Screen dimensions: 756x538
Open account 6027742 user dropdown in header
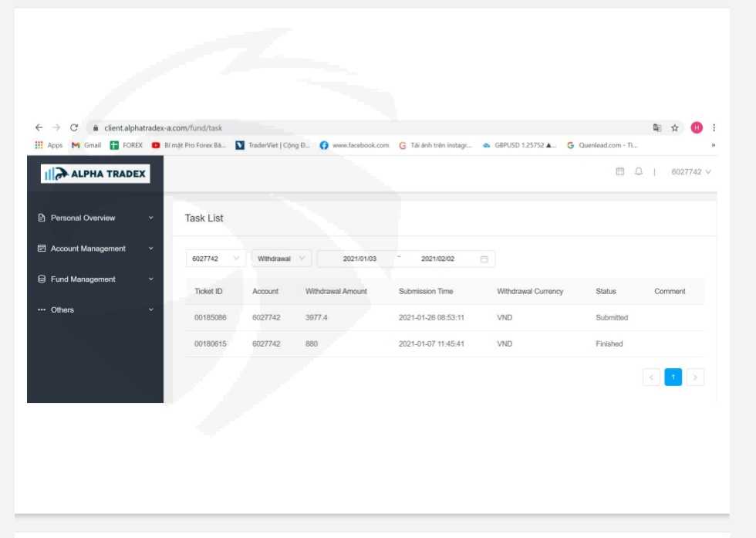691,172
